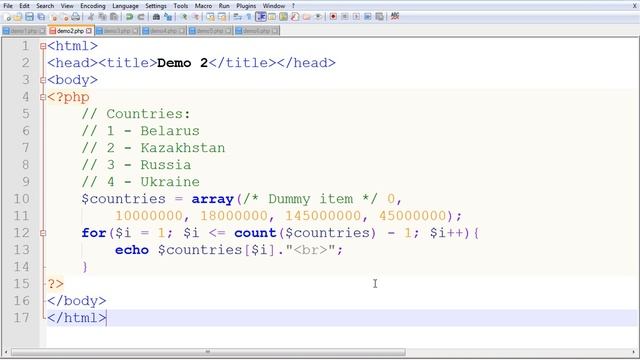Open the Plugins menu
The width and height of the screenshot is (640, 360).
point(246,6)
